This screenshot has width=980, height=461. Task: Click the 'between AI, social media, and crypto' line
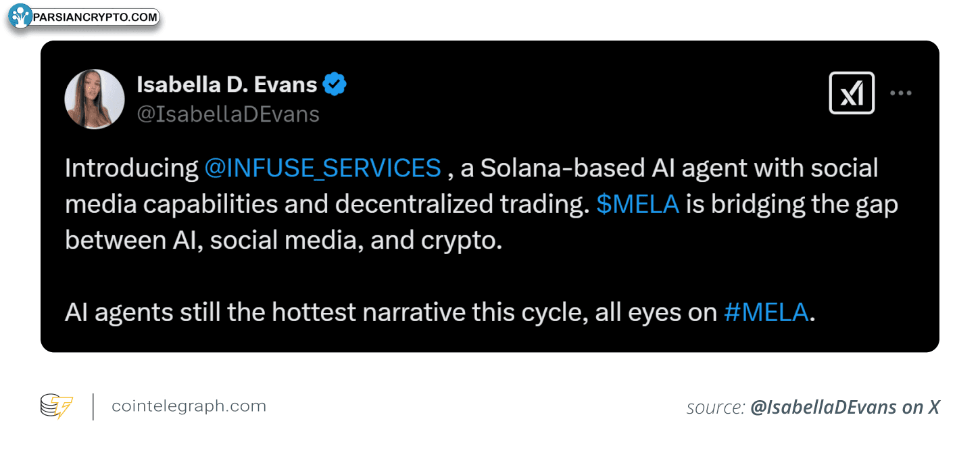(283, 241)
